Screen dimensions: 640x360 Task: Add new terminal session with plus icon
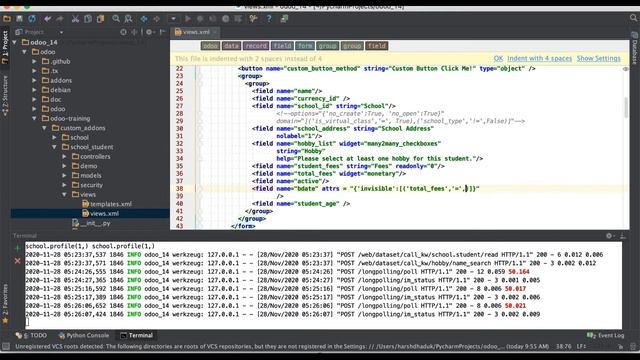click(x=17, y=248)
